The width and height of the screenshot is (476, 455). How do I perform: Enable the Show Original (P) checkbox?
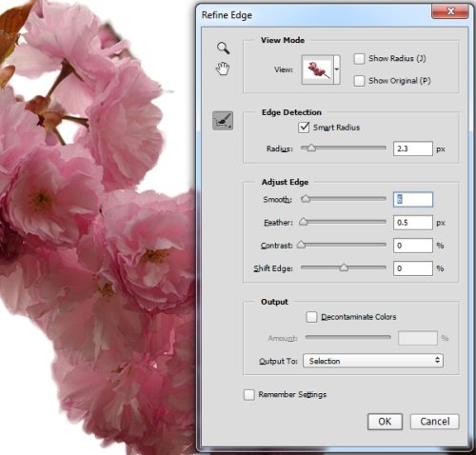[x=359, y=81]
